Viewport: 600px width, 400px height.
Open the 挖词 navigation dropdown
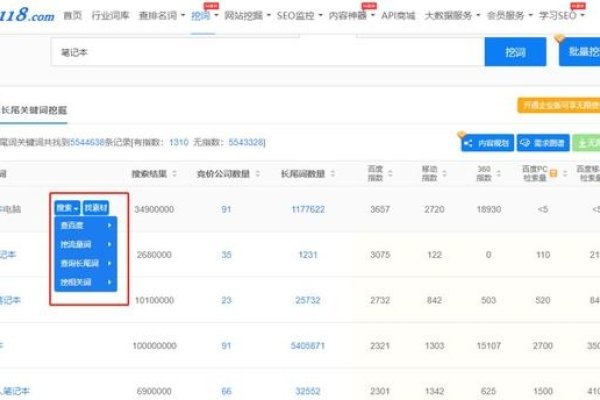pyautogui.click(x=205, y=16)
